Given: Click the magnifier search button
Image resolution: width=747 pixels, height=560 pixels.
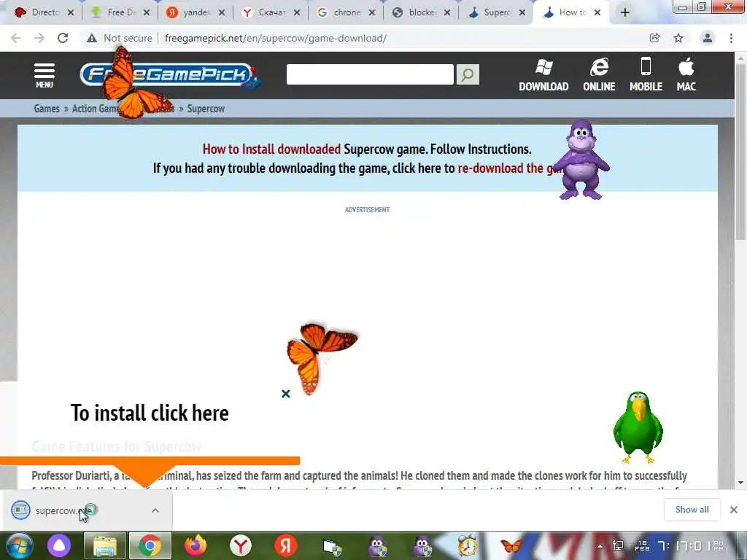Looking at the screenshot, I should point(468,74).
